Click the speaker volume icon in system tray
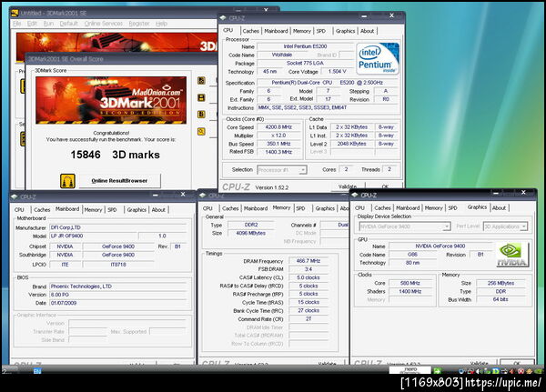 point(479,371)
